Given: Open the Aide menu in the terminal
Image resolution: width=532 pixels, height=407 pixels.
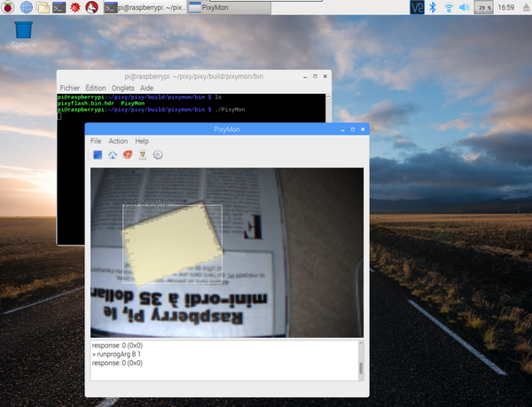Looking at the screenshot, I should 147,88.
